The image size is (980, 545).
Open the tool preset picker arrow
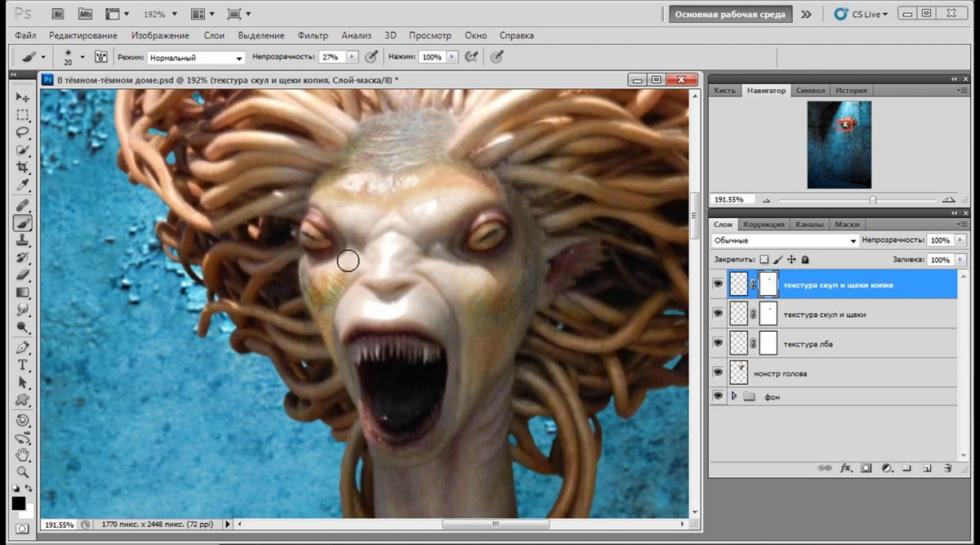point(43,57)
